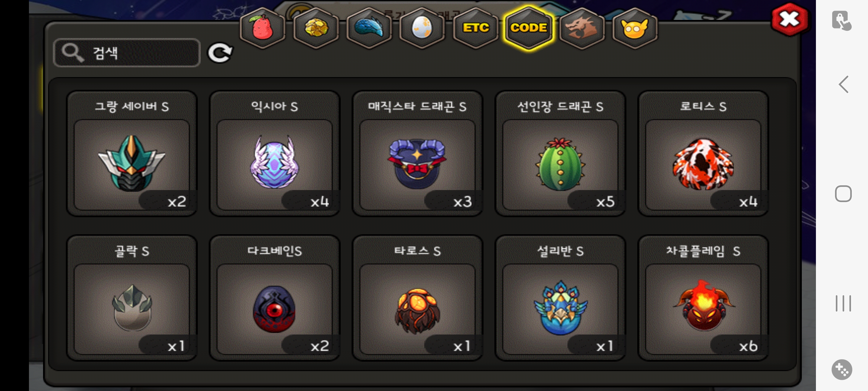
Task: Select the 설리반 S peacock egg
Action: tap(560, 298)
